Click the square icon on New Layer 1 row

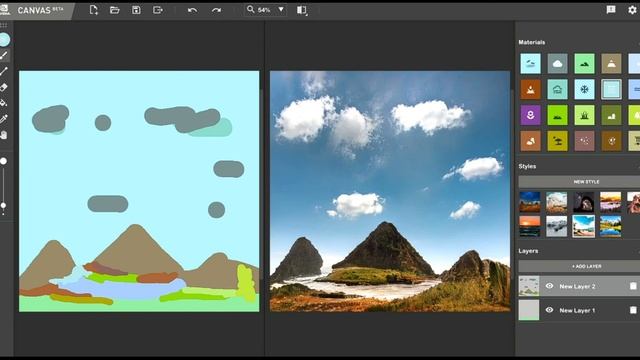click(633, 310)
